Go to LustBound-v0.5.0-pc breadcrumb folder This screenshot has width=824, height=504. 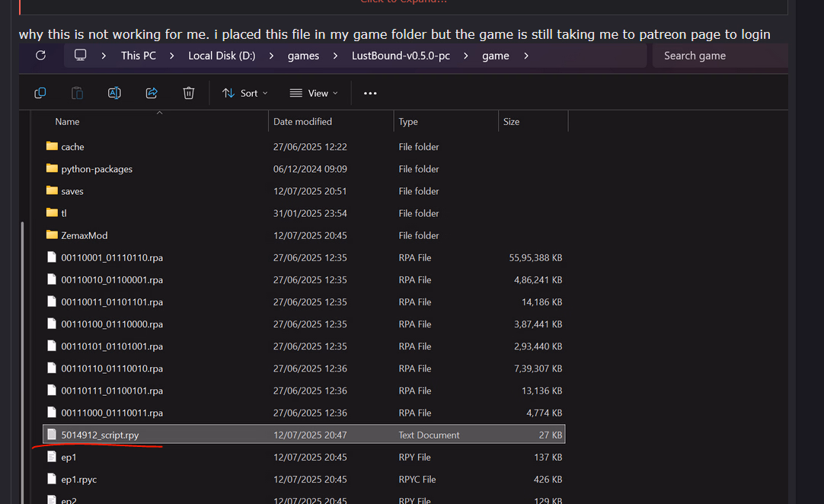pos(401,56)
